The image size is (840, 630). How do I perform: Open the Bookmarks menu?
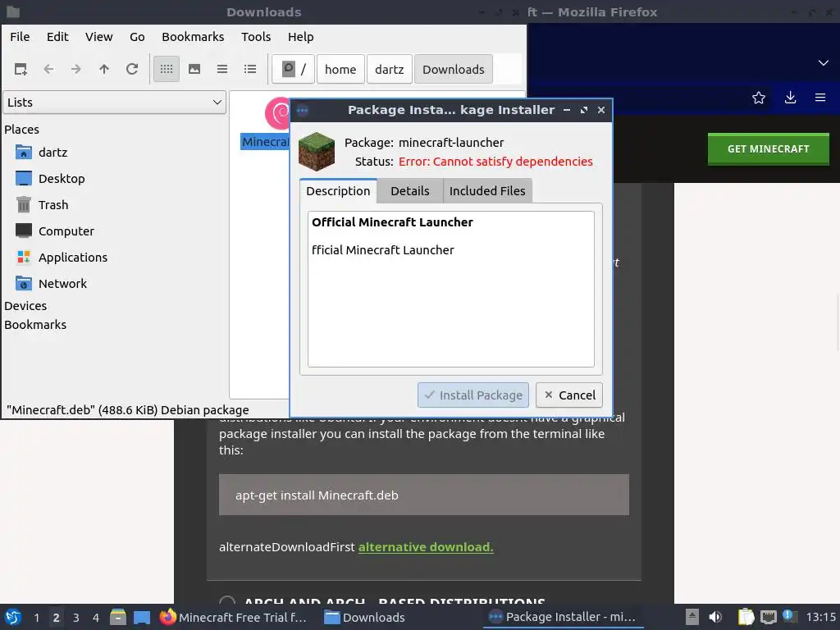tap(193, 37)
